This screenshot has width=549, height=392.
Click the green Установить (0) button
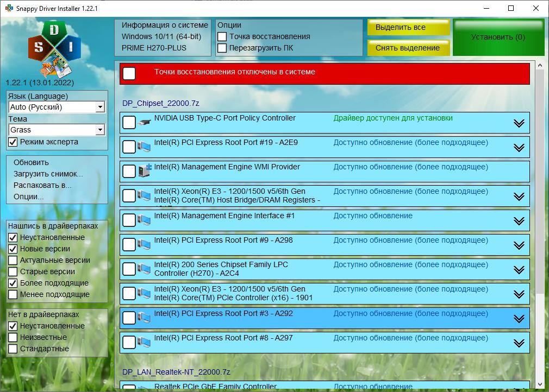pyautogui.click(x=498, y=37)
